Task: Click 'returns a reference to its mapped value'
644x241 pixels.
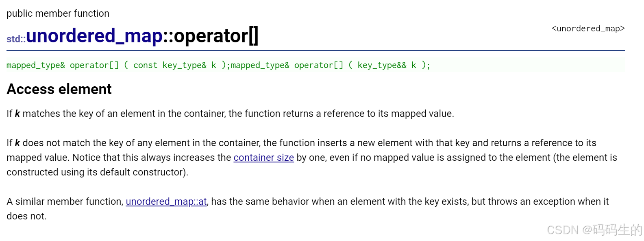Action: coord(368,114)
